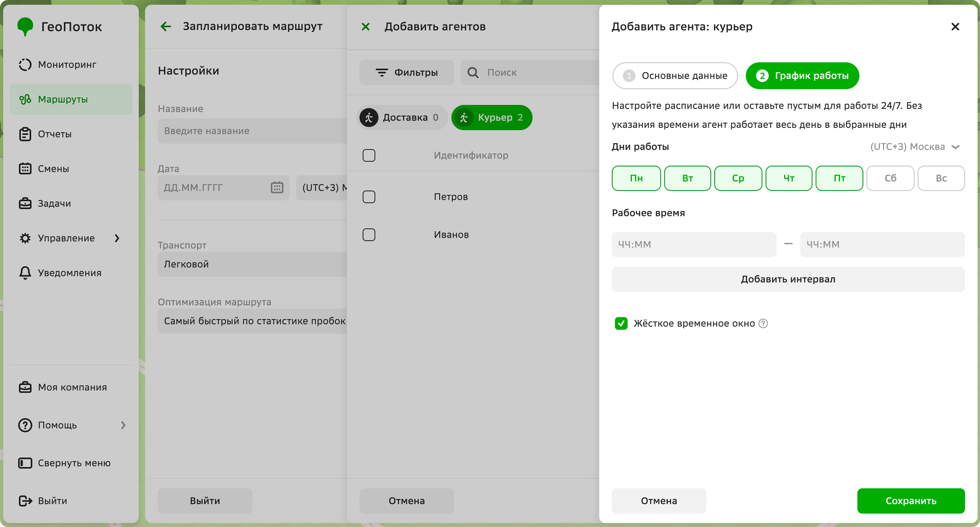Screen dimensions: 980x527
Task: Click back arrow next to Запланировать маршрут
Action: [x=166, y=26]
